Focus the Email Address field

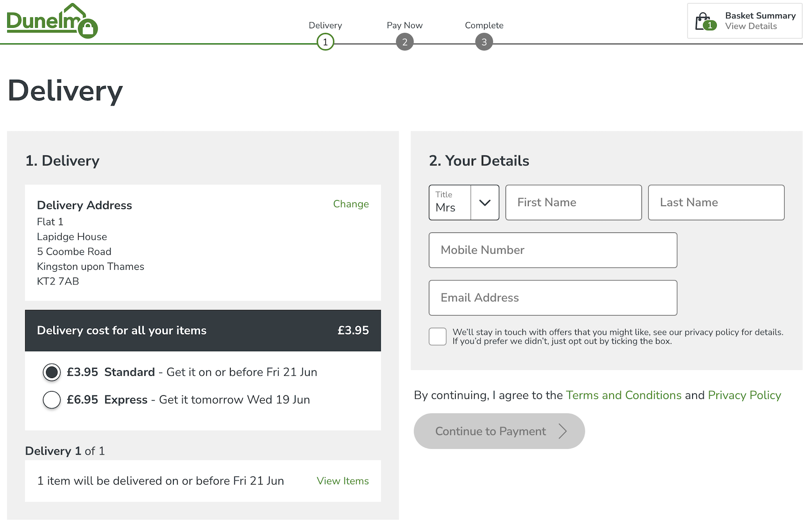point(553,298)
